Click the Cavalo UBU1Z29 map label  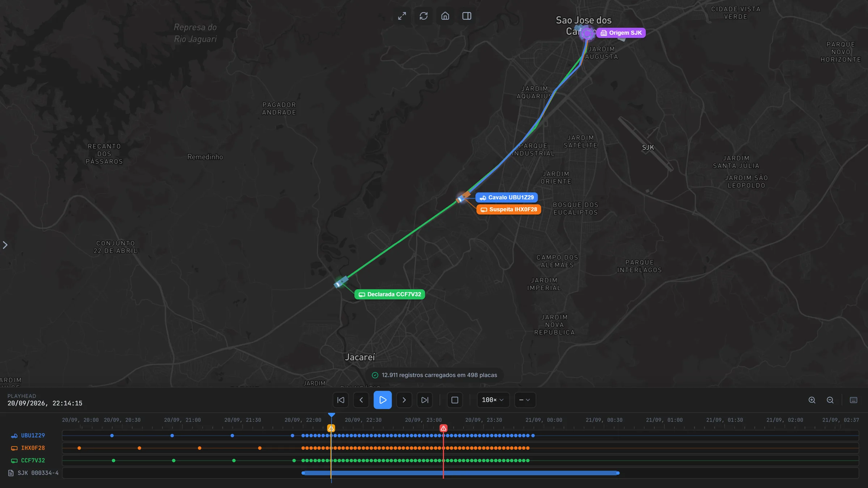coord(507,197)
